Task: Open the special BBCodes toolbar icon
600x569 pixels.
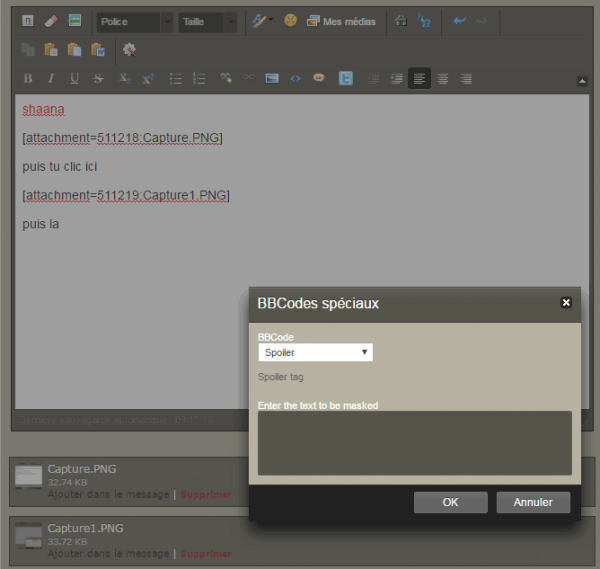Action: click(75, 20)
